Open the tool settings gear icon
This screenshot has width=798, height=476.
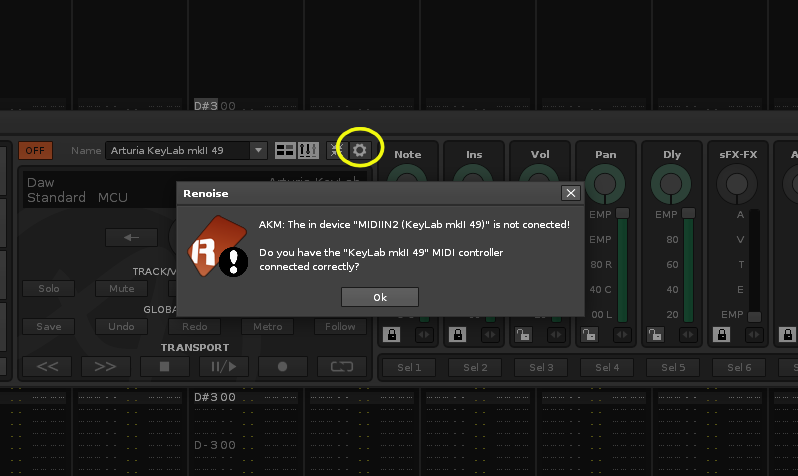359,150
